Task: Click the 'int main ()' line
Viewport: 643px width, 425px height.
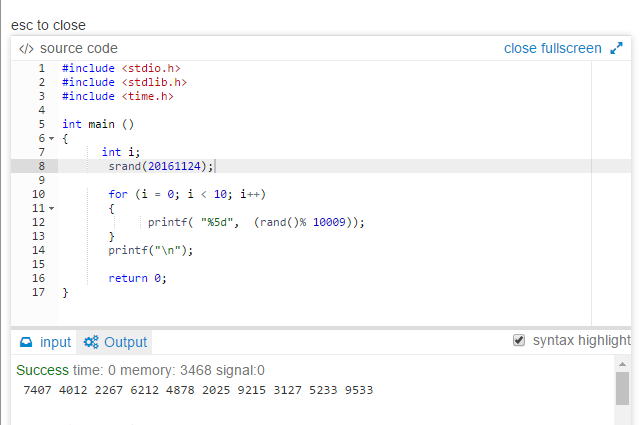Action: [98, 124]
